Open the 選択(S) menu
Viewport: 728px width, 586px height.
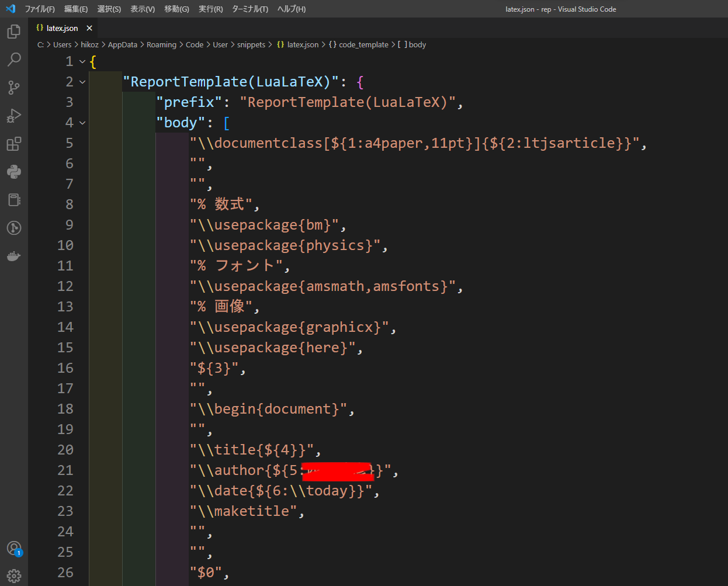point(109,9)
